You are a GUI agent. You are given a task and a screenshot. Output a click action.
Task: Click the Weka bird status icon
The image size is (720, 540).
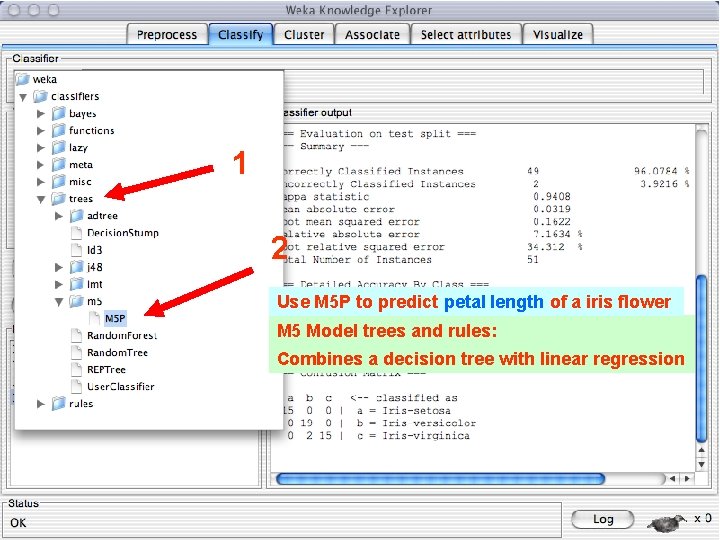pos(667,522)
